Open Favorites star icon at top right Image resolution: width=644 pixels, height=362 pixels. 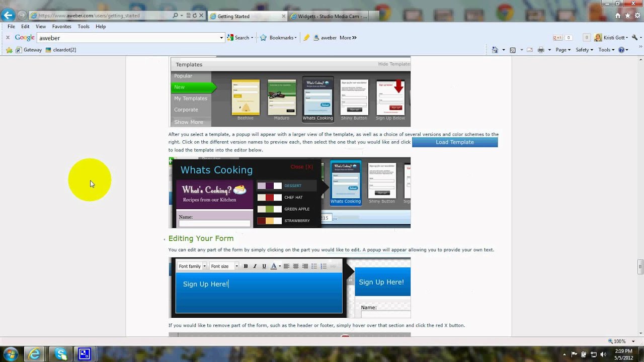(627, 16)
